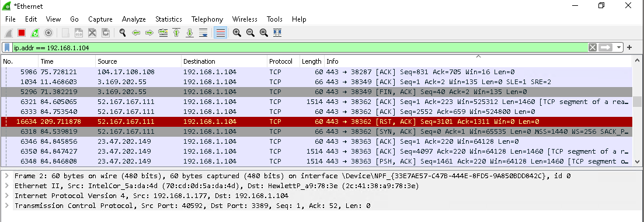Open the Wireless menu

[245, 19]
